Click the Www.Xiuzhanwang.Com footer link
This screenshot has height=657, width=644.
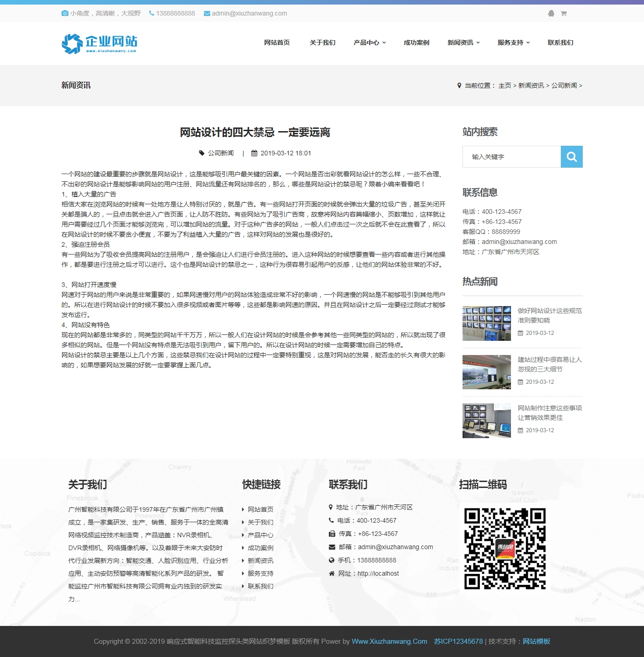[389, 641]
